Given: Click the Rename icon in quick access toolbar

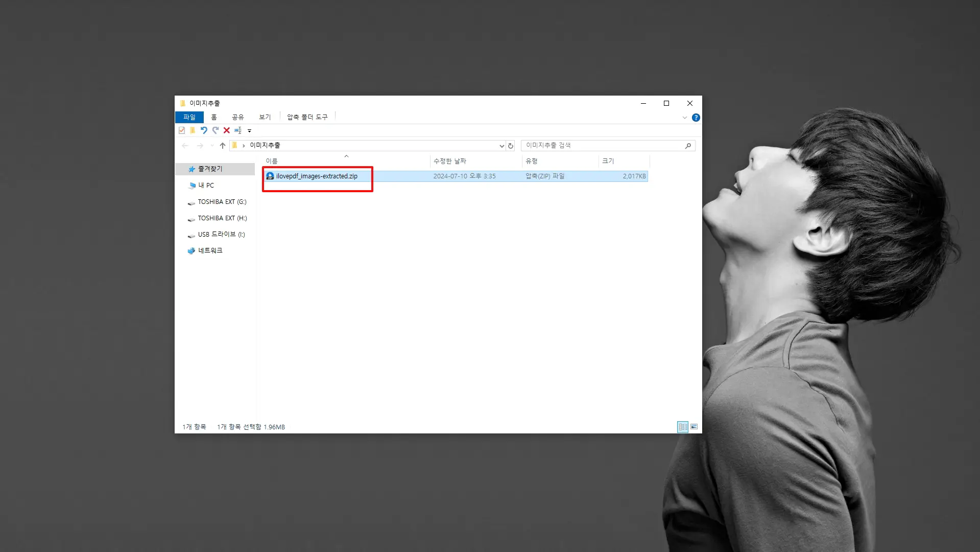Looking at the screenshot, I should click(238, 130).
